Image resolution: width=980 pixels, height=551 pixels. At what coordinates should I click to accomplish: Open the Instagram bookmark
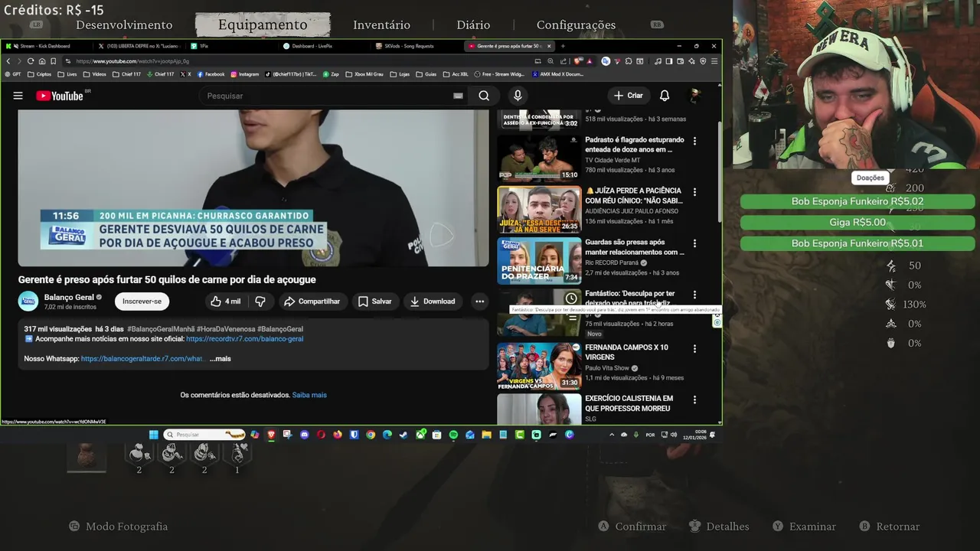pyautogui.click(x=245, y=74)
